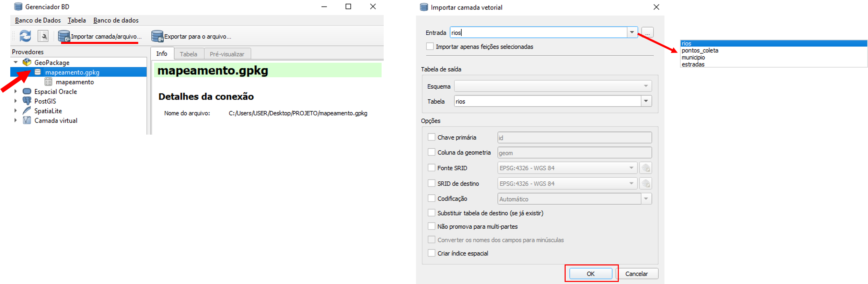Viewport: 868px width, 284px height.
Task: Open the SQL window icon
Action: [x=43, y=36]
